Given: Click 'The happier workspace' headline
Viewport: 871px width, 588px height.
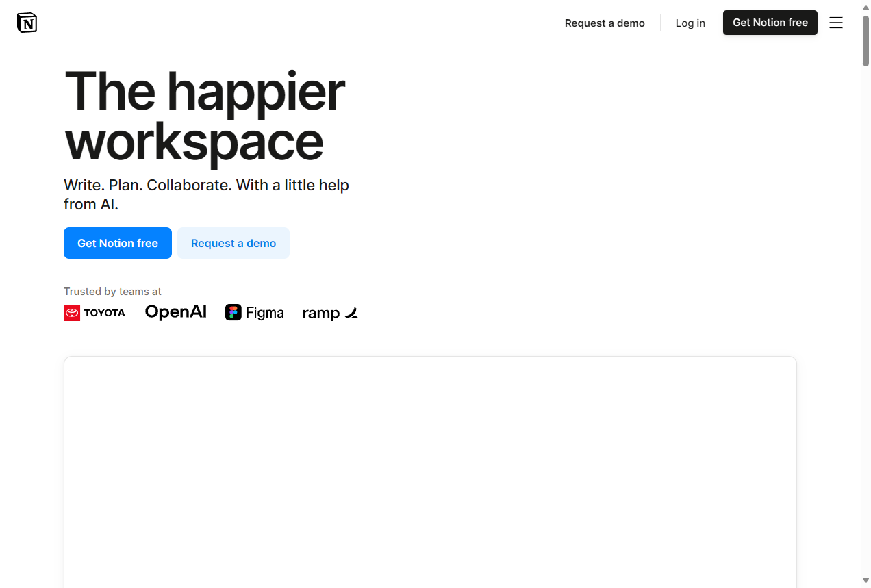Looking at the screenshot, I should 204,116.
